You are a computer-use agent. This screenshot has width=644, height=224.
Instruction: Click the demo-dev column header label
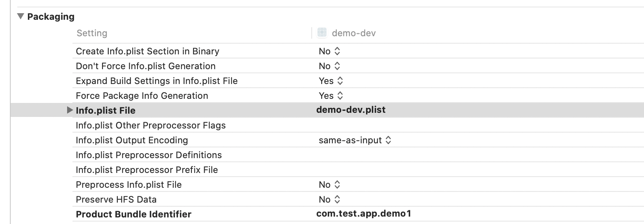(354, 33)
